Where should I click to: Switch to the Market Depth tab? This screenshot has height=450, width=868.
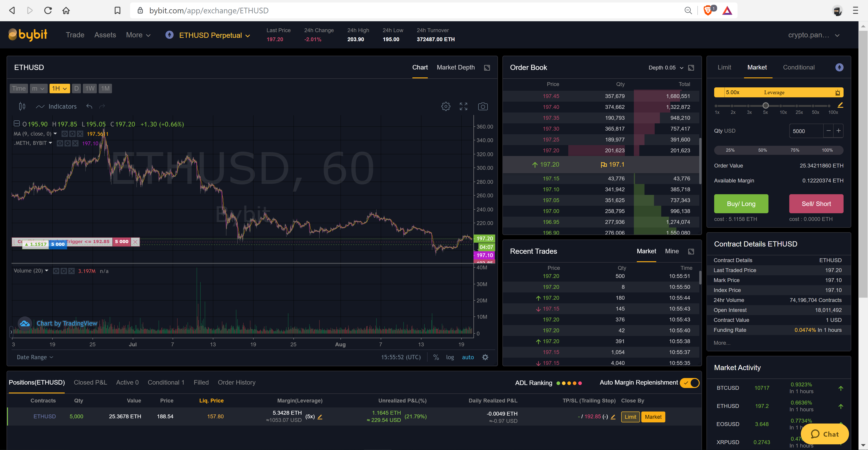[456, 67]
